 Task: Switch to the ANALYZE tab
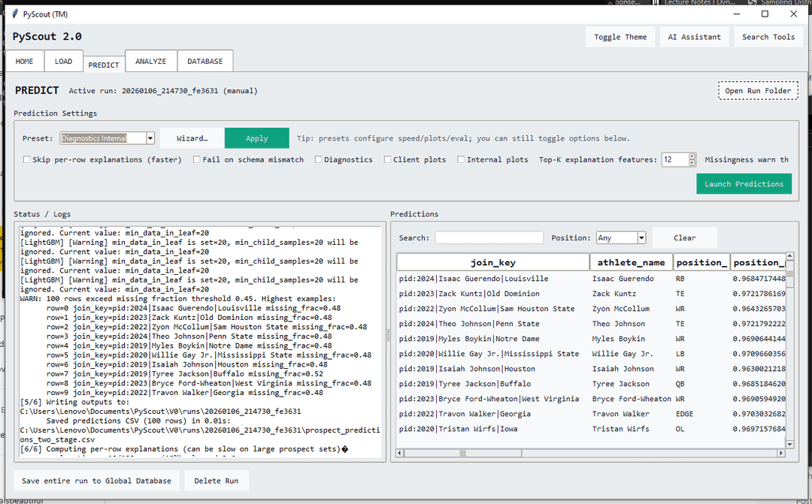coord(150,62)
